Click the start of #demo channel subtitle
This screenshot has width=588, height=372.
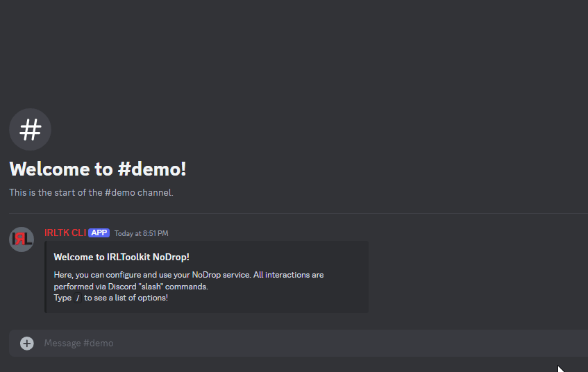click(x=91, y=193)
